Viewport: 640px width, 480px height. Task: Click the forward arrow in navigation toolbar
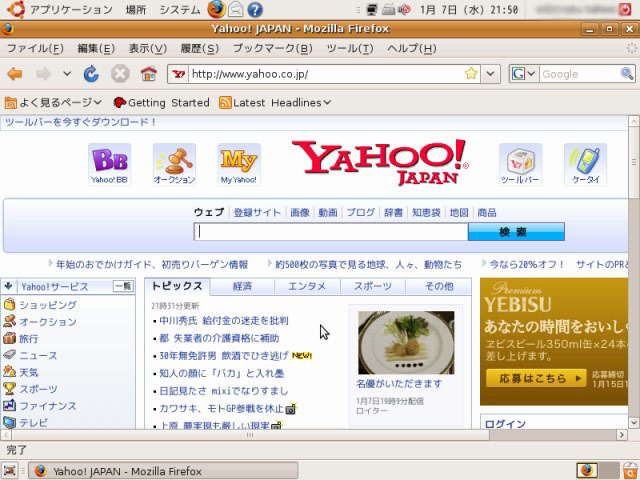43,74
